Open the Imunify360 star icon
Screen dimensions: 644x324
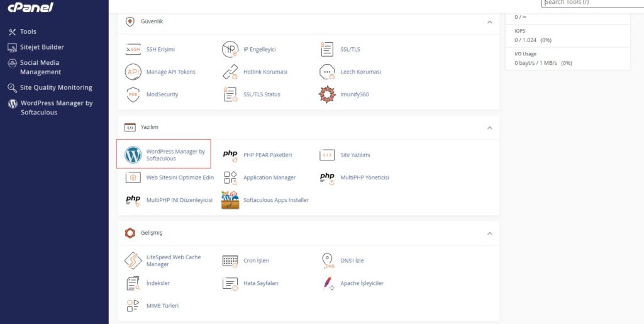point(327,94)
